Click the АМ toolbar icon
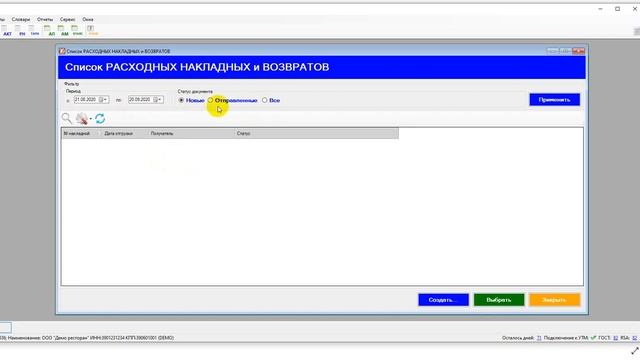 point(64,31)
